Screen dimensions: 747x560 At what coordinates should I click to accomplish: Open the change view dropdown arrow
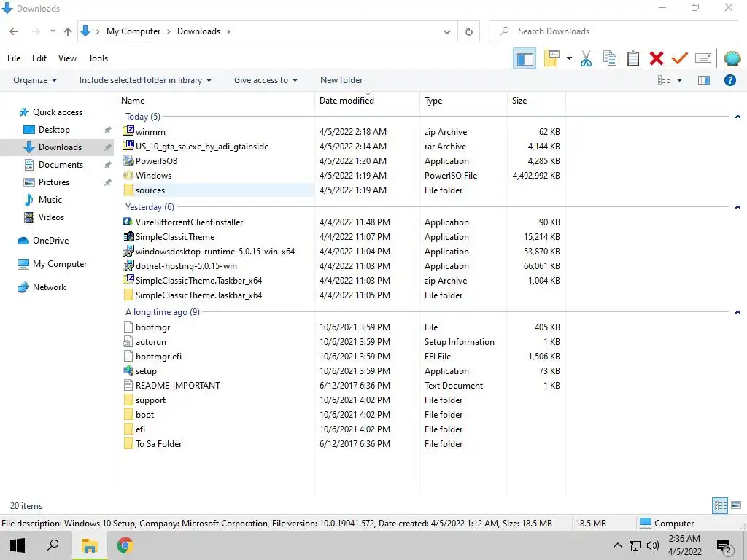pyautogui.click(x=679, y=80)
